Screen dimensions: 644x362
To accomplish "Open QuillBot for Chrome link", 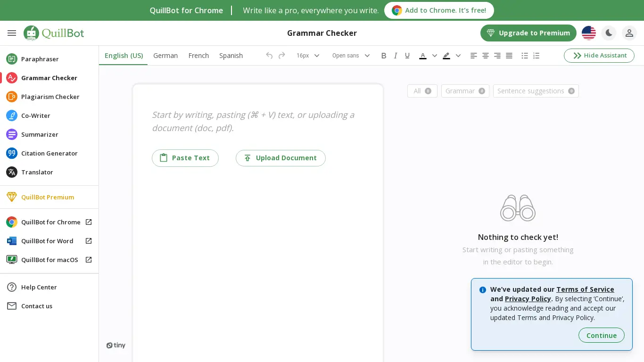I will (x=49, y=222).
